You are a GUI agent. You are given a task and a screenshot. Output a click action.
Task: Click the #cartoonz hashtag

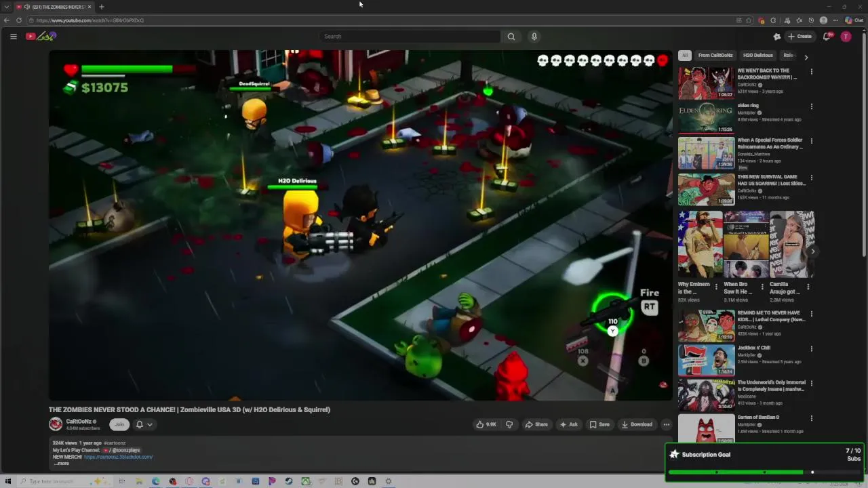[x=115, y=443]
